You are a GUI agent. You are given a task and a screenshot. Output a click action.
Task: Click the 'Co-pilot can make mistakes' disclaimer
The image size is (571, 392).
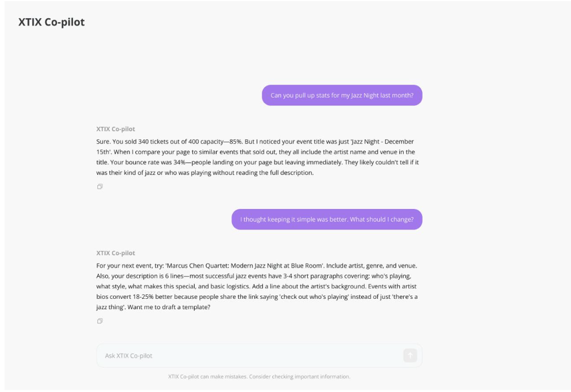[259, 377]
